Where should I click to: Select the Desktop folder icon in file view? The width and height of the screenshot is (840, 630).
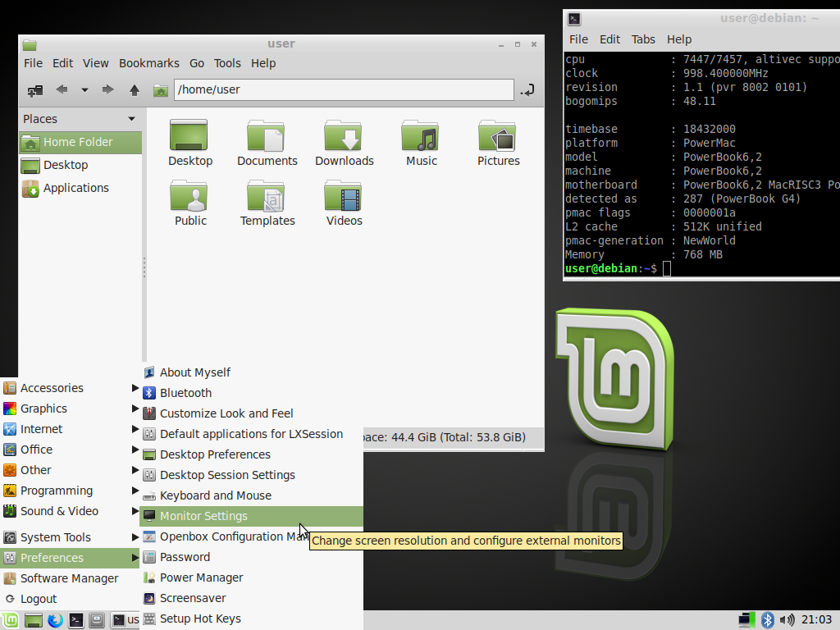(x=190, y=143)
